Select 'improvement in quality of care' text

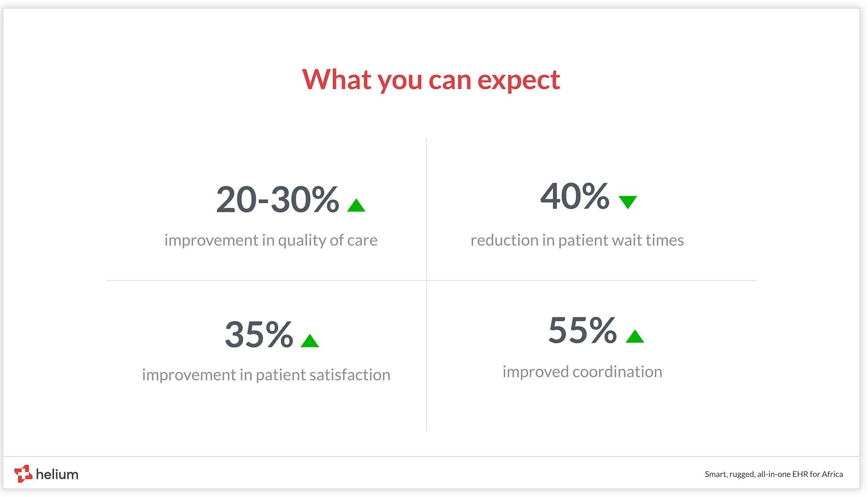271,240
